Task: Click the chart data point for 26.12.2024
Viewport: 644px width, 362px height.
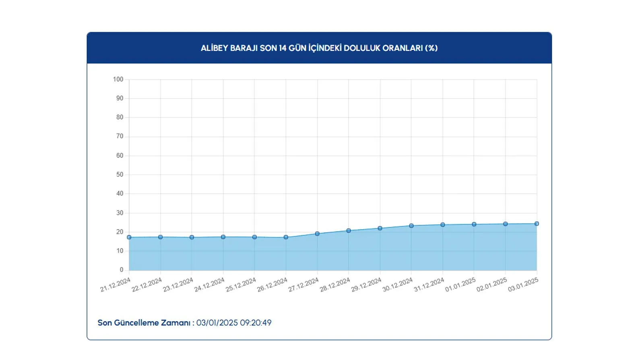Action: point(286,237)
